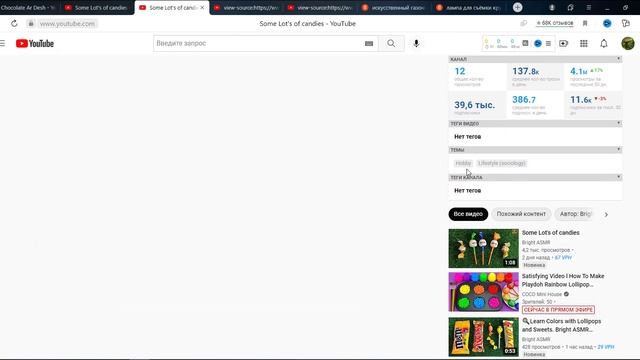Open the Create video camera icon
Viewport: 640px width, 360px height.
pyautogui.click(x=563, y=43)
